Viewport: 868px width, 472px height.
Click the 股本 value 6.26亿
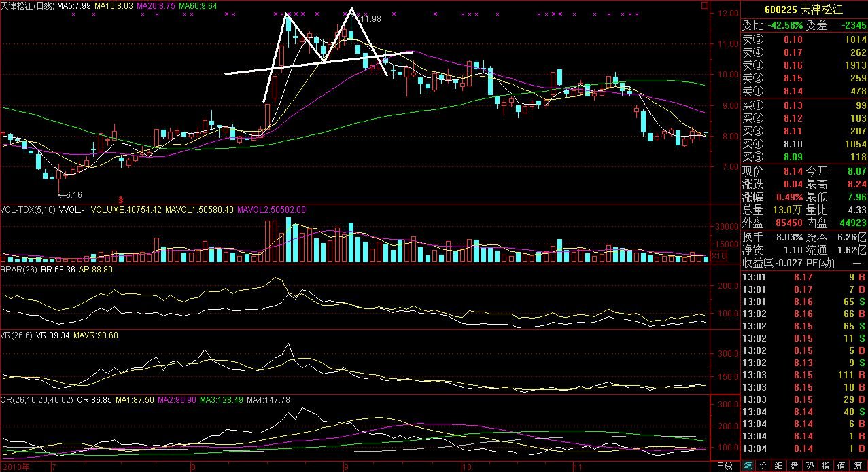852,237
